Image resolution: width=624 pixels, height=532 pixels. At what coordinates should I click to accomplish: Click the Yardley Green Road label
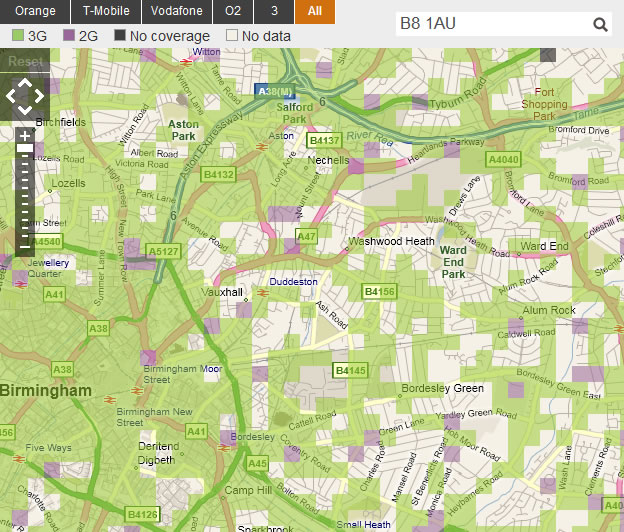[476, 414]
